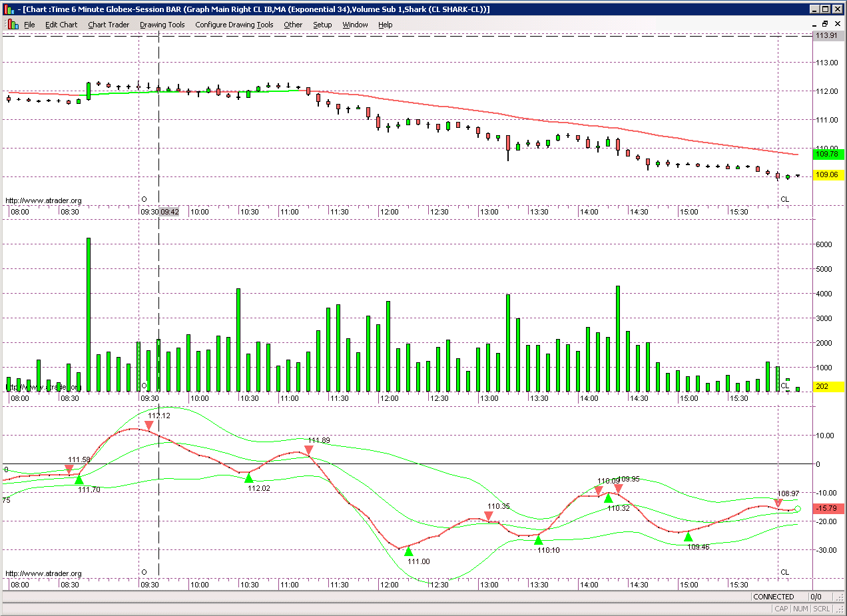Click the green buy triangle labeled 109.46

click(689, 537)
